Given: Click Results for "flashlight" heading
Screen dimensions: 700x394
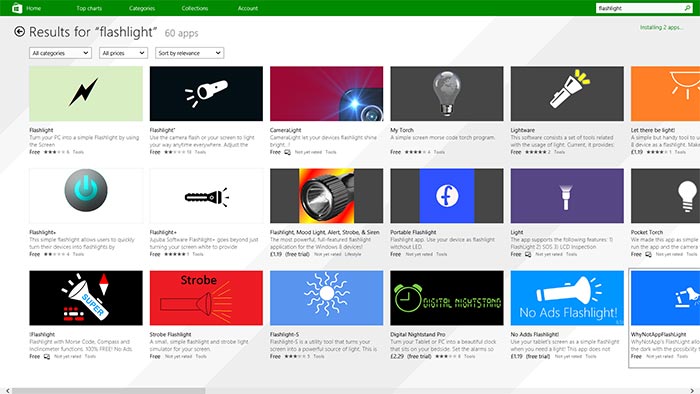Looking at the screenshot, I should pyautogui.click(x=93, y=32).
